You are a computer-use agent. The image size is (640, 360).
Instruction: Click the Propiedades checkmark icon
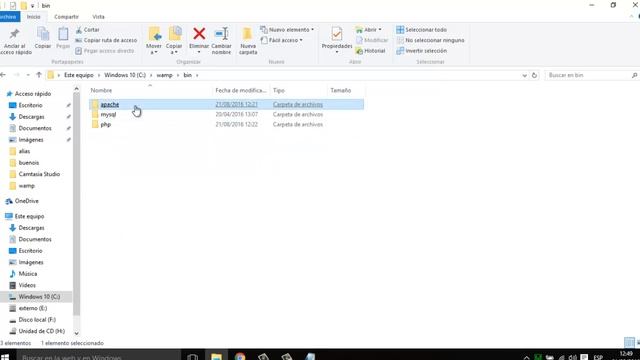tap(337, 34)
